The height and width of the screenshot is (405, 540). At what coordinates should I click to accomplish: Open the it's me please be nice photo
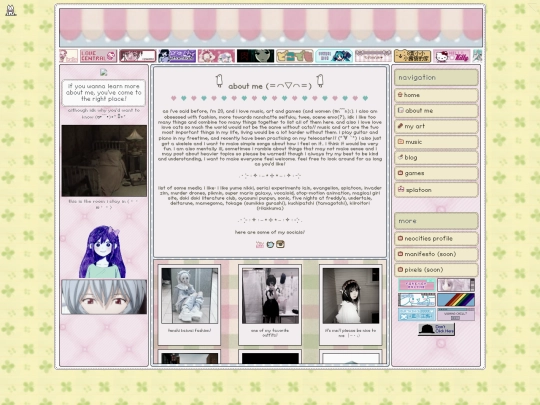click(351, 295)
